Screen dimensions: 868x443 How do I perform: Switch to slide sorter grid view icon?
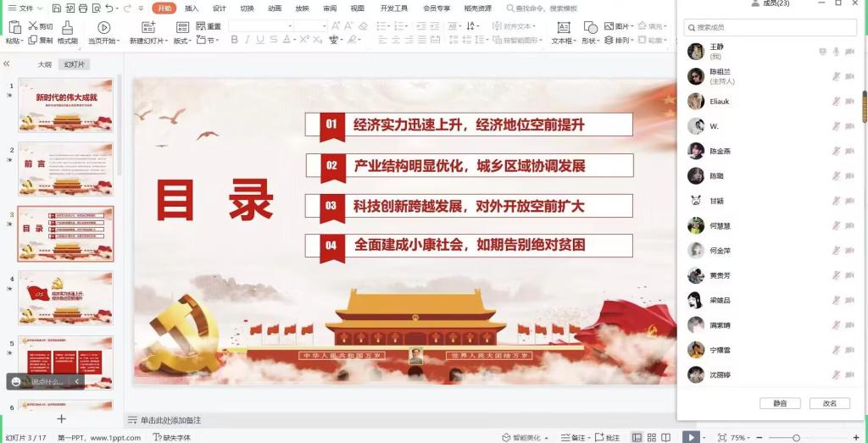652,437
